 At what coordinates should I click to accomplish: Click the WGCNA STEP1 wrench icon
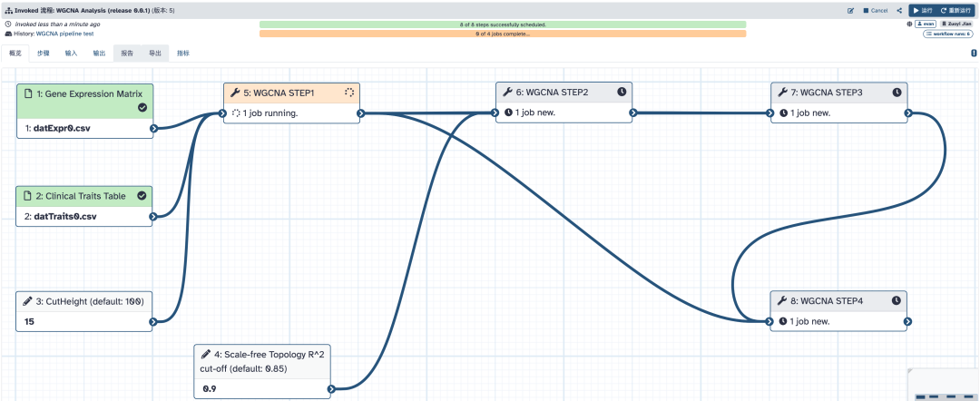tap(235, 93)
